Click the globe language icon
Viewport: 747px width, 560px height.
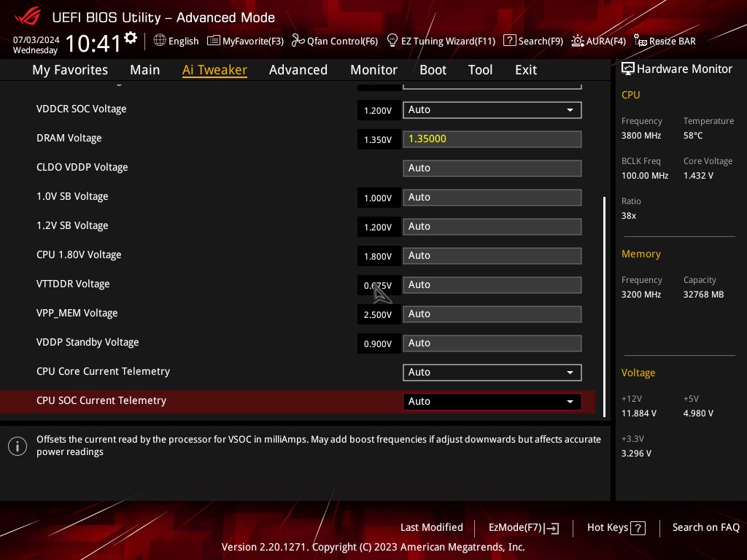pyautogui.click(x=160, y=41)
